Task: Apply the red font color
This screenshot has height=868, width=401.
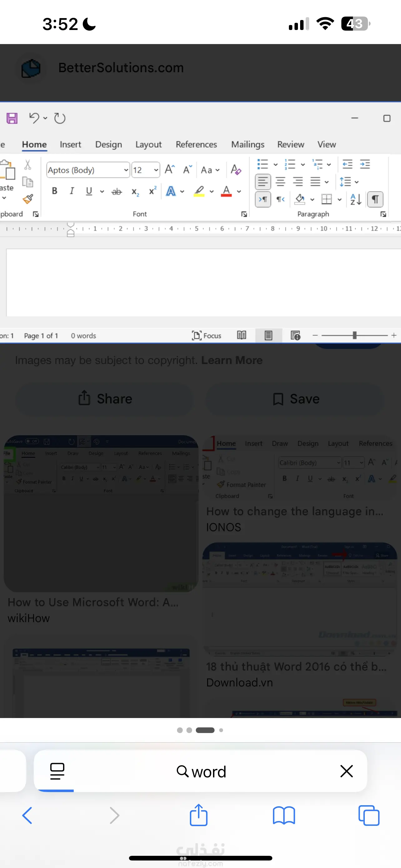Action: [x=226, y=192]
